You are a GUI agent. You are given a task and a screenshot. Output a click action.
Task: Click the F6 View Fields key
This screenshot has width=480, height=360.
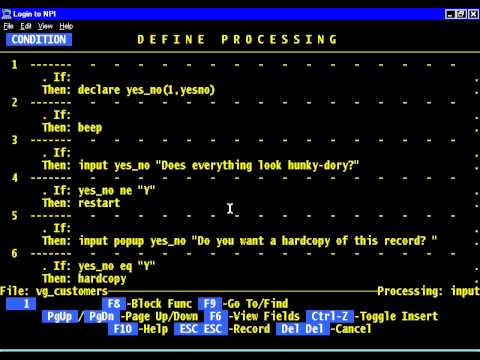point(216,316)
